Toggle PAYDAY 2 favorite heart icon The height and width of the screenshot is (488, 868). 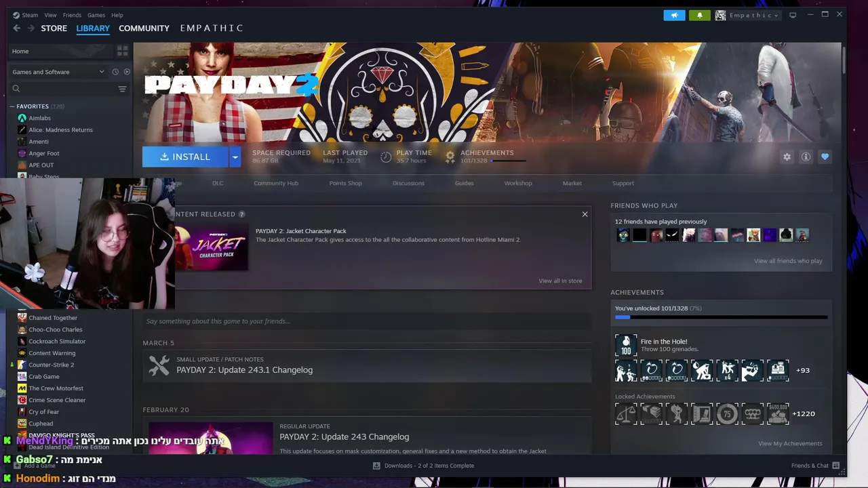tap(825, 157)
